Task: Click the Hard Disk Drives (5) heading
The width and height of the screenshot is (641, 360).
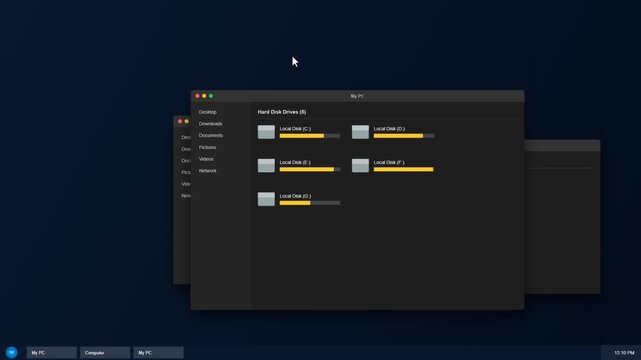Action: pyautogui.click(x=282, y=112)
